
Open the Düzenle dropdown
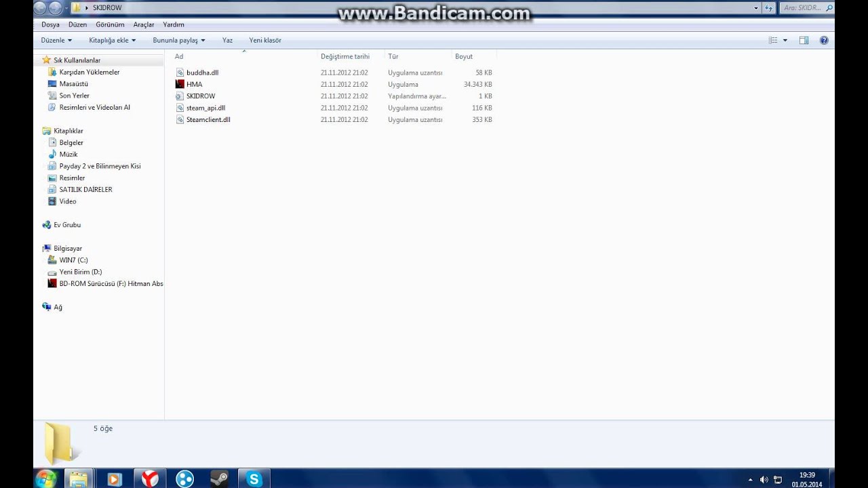pos(56,41)
